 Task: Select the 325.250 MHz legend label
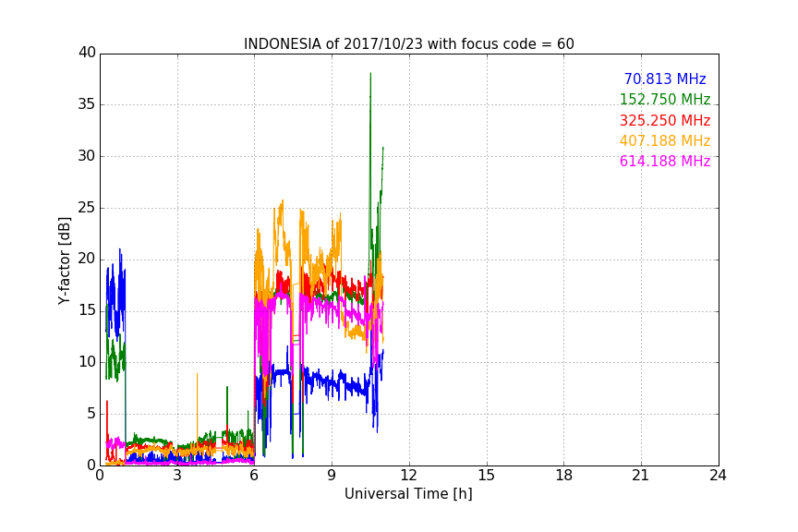tap(665, 120)
